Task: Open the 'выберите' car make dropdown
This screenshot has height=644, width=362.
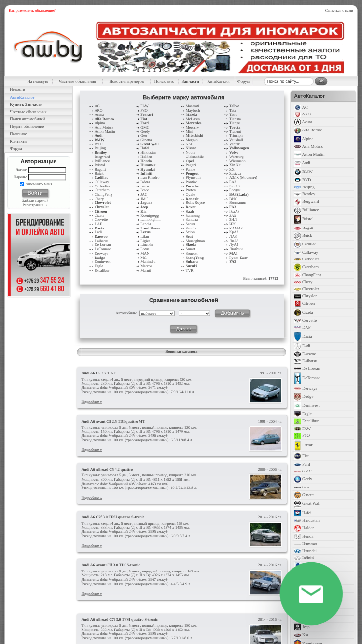Action: tap(157, 313)
